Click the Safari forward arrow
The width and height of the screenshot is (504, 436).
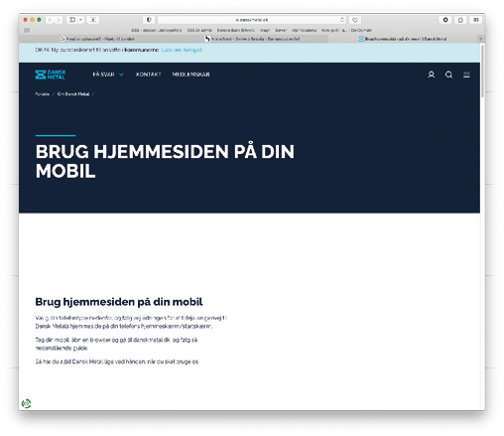(59, 20)
